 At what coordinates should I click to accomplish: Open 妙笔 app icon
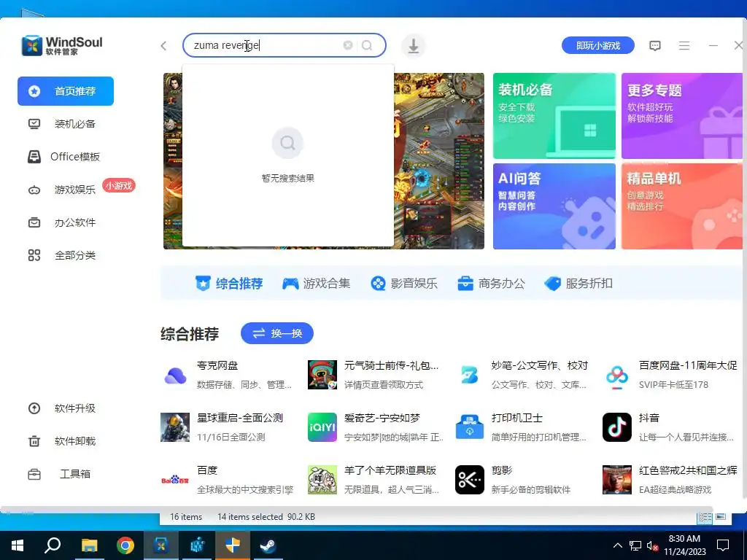pyautogui.click(x=469, y=376)
